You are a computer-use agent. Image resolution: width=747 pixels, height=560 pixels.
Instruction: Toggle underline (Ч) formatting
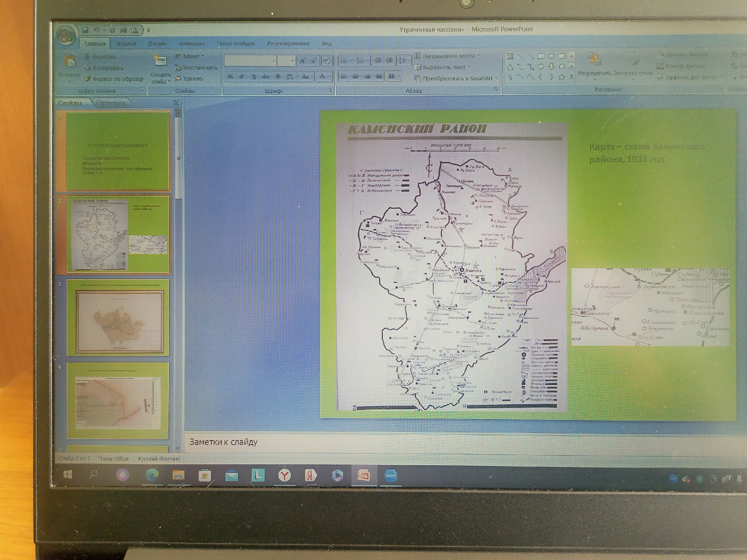(254, 77)
